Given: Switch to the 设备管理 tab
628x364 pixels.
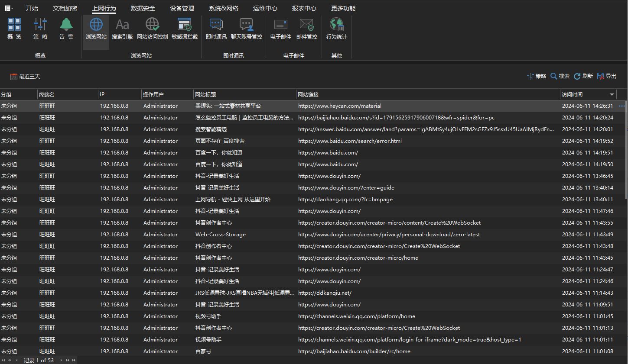Looking at the screenshot, I should (x=182, y=8).
